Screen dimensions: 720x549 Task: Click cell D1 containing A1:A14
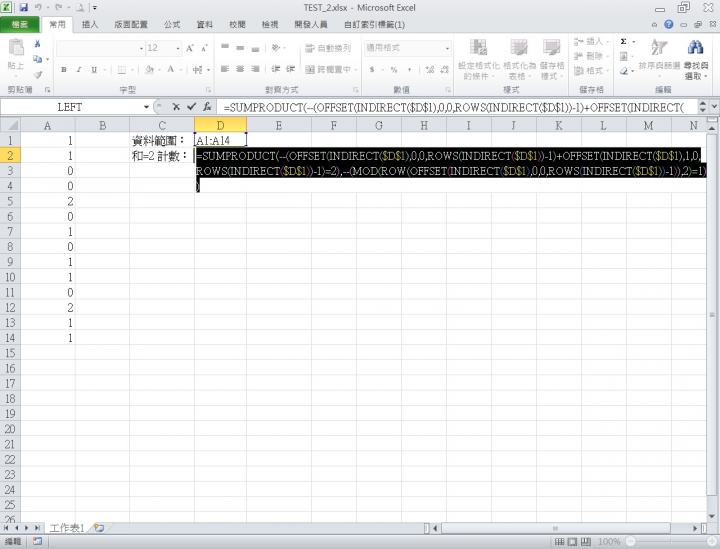(220, 140)
